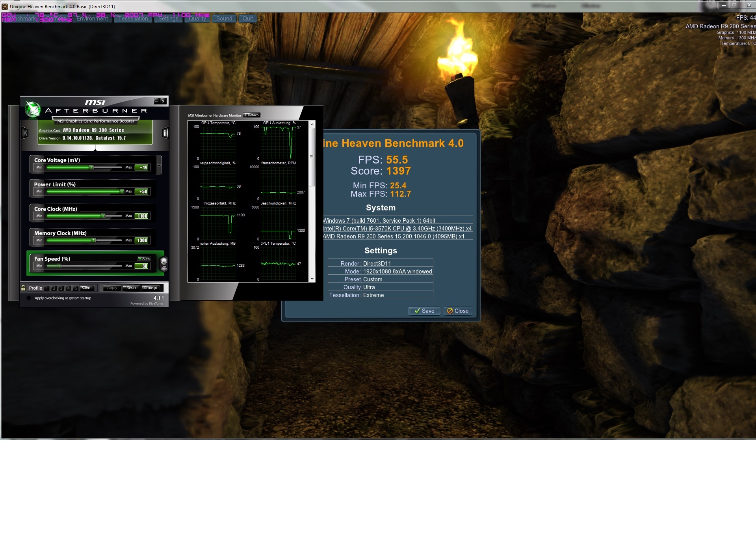Click the '1920x1080 8xAA windowed' mode cell
756x545 pixels.
(398, 272)
